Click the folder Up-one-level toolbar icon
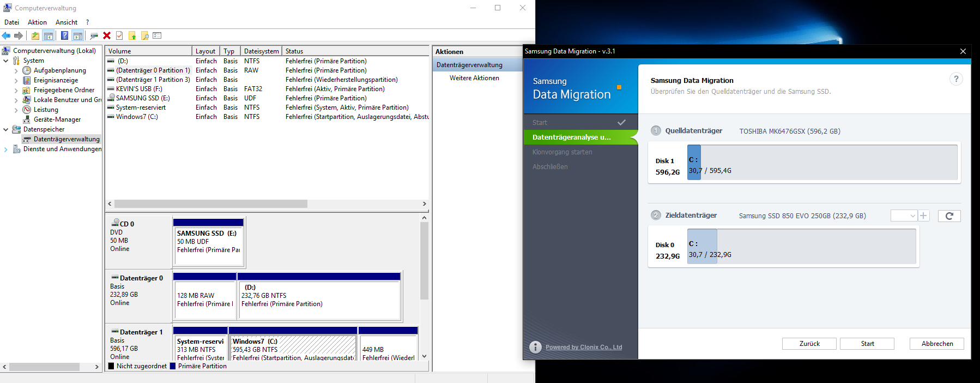 [x=35, y=35]
